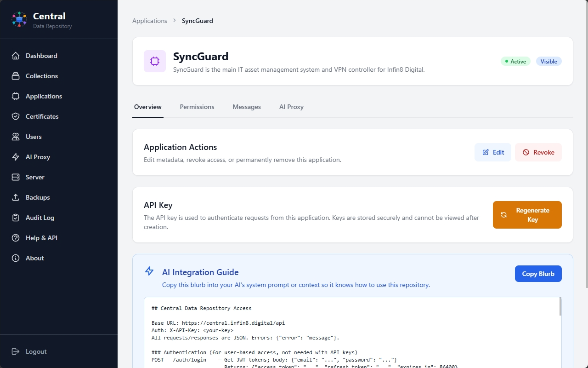This screenshot has width=588, height=368.
Task: Go back via Applications breadcrumb link
Action: 150,21
